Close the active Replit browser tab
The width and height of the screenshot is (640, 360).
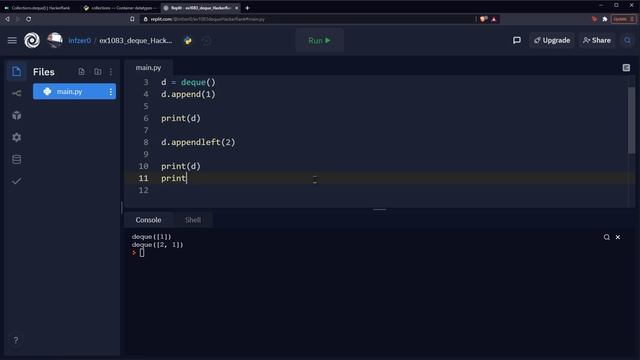236,8
